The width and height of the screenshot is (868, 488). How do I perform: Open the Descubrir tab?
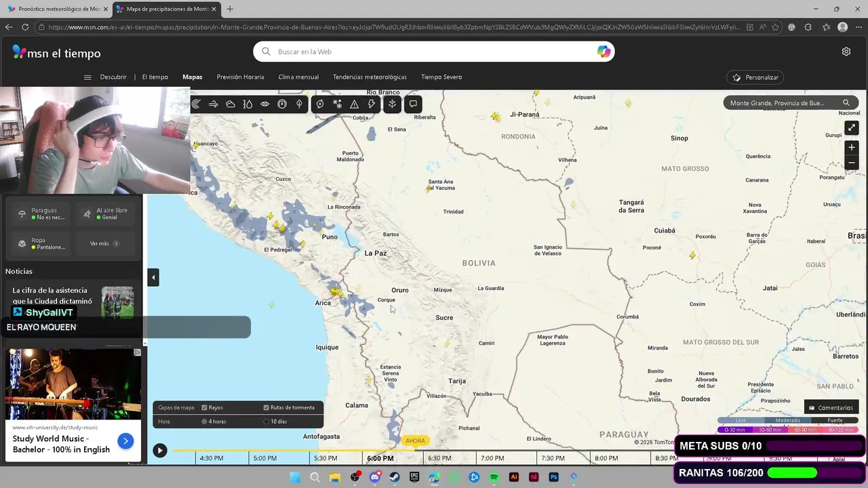(113, 77)
